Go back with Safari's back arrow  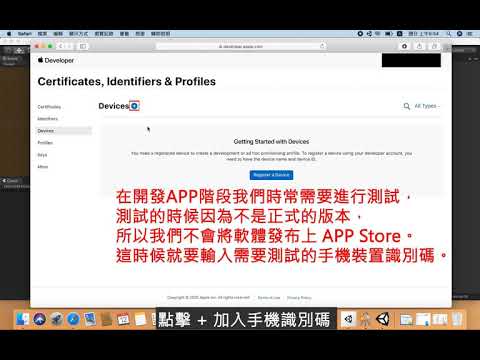tap(61, 46)
